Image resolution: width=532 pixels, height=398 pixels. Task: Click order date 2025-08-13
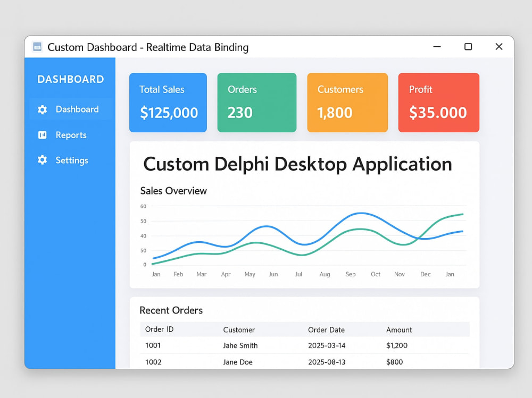coord(327,362)
